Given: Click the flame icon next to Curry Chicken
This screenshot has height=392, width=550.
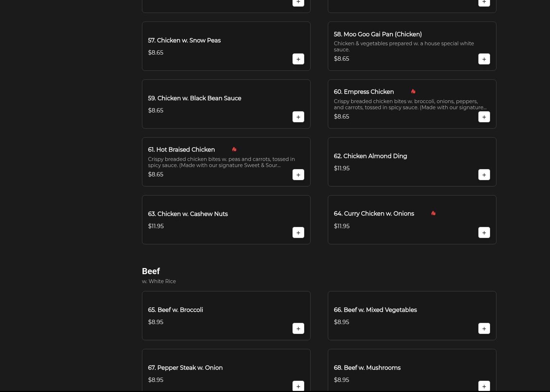Looking at the screenshot, I should click(x=433, y=213).
